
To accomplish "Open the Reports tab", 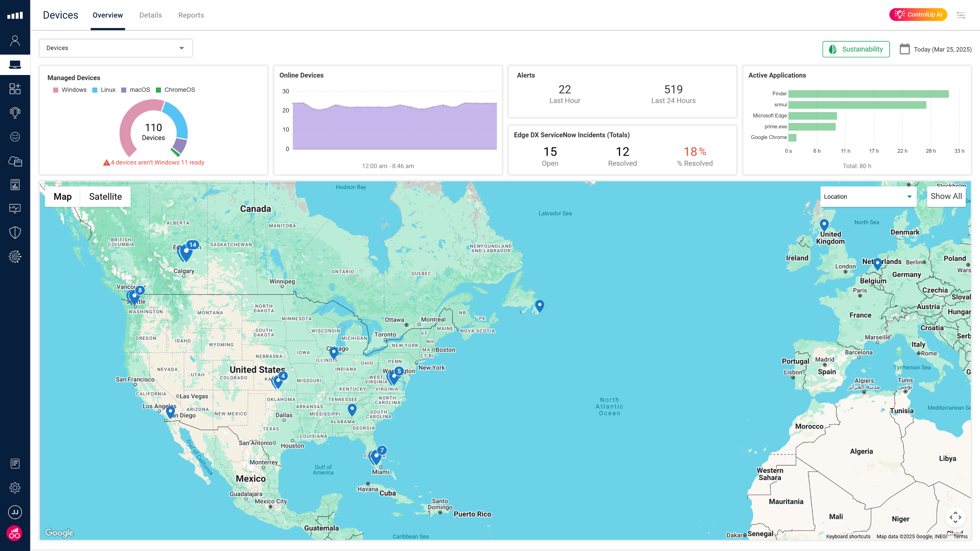I will coord(191,15).
